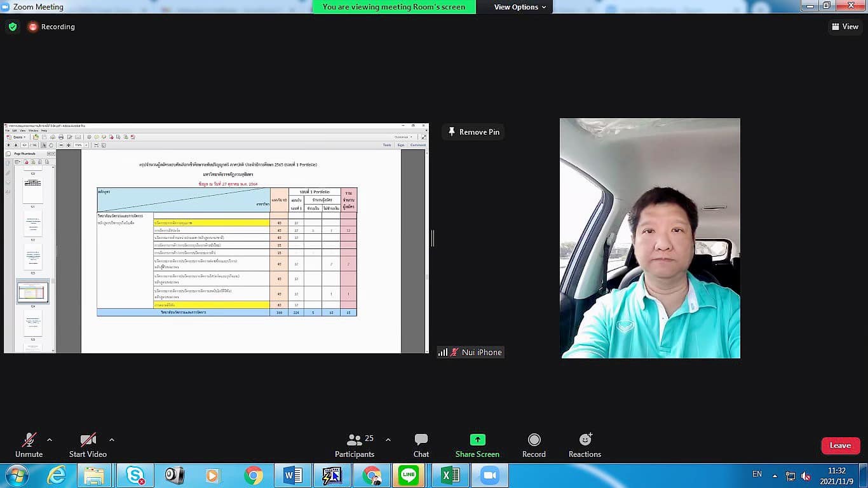This screenshot has height=488, width=868.
Task: Click the green Share Screen icon
Action: [477, 440]
